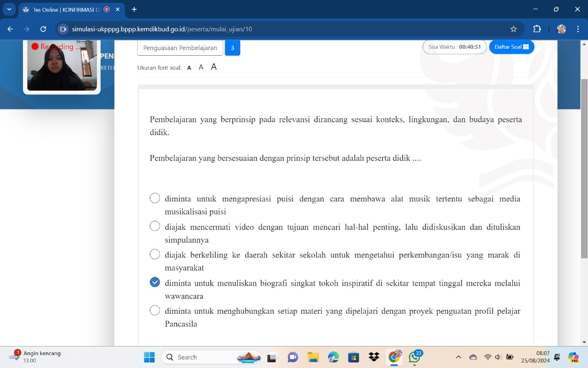
Task: Click the Penguasaan Pembelajaran section label
Action: point(180,48)
